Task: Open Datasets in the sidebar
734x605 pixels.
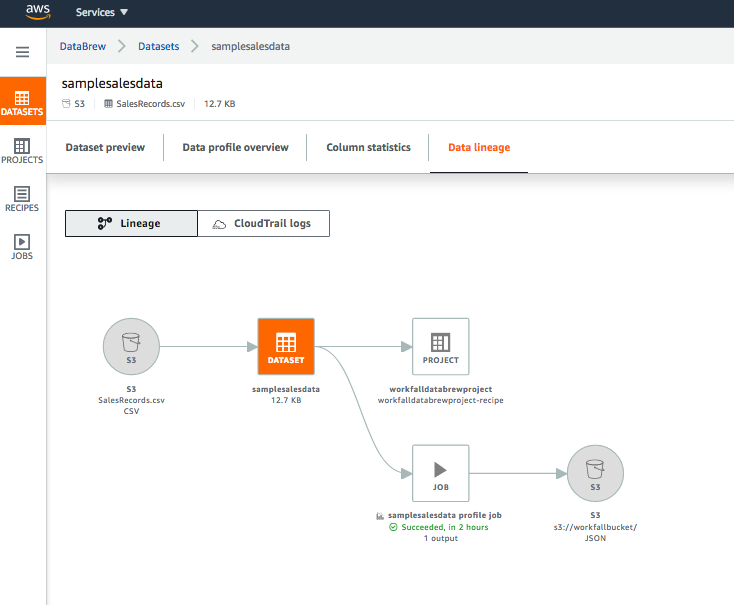Action: click(22, 102)
